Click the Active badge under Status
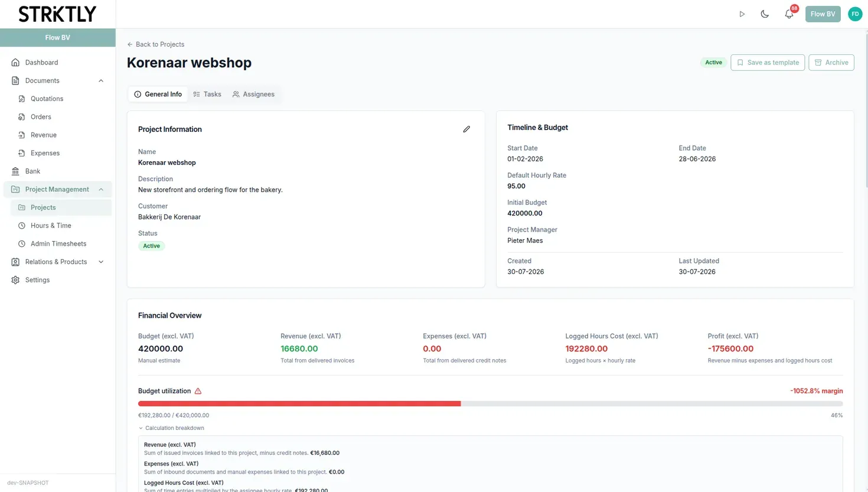Image resolution: width=868 pixels, height=492 pixels. pos(151,246)
